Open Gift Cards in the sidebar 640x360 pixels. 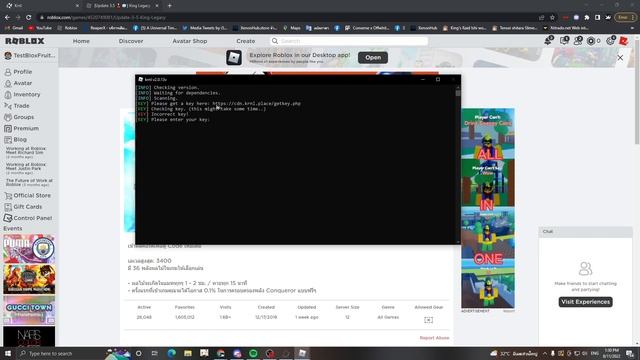[x=23, y=207]
